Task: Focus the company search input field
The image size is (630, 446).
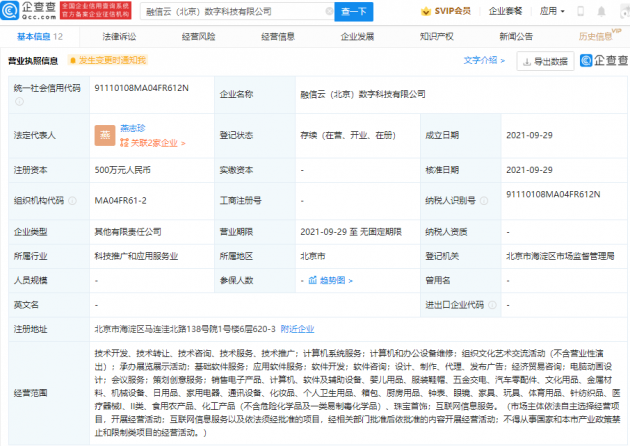Action: pyautogui.click(x=237, y=12)
